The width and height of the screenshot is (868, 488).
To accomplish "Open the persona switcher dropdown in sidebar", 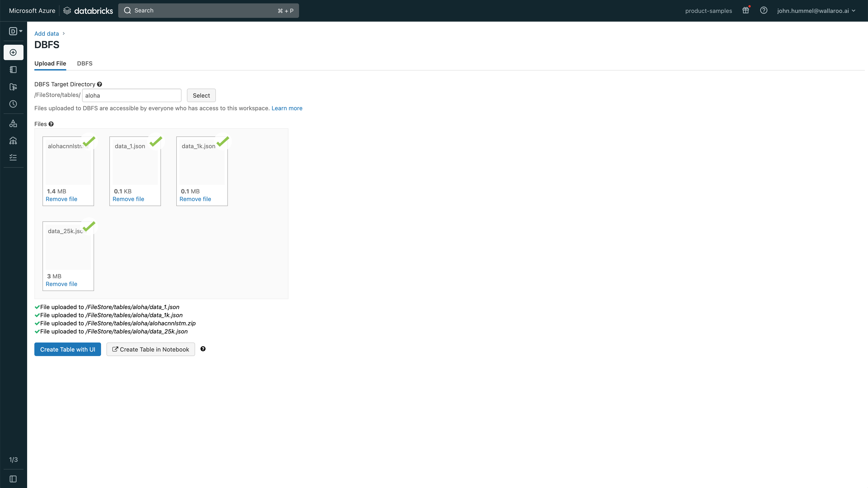I will click(15, 31).
